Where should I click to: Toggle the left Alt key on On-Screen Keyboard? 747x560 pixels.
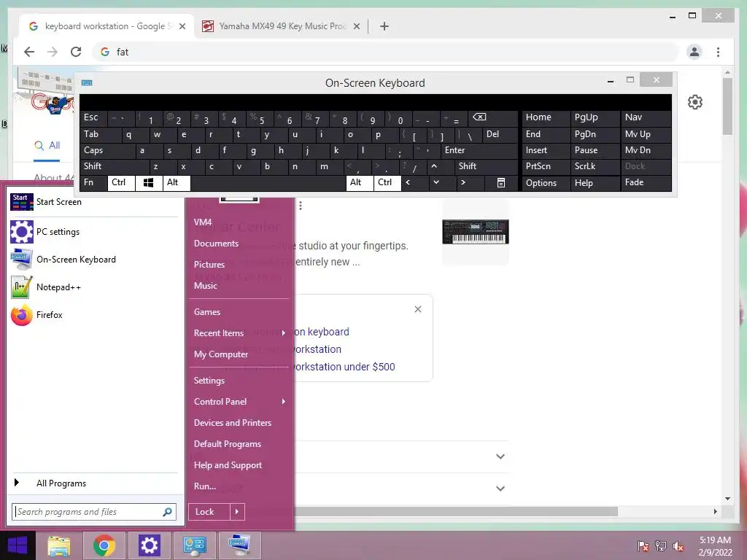point(177,182)
